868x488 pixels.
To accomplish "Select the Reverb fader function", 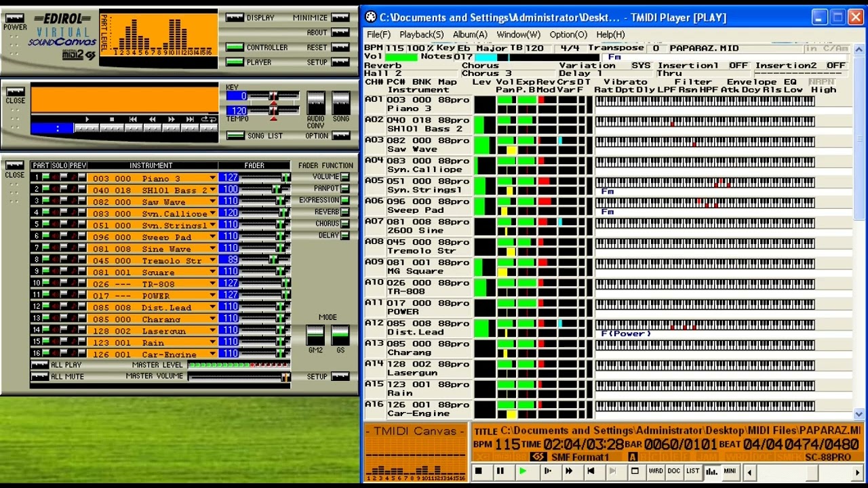I will (x=345, y=212).
